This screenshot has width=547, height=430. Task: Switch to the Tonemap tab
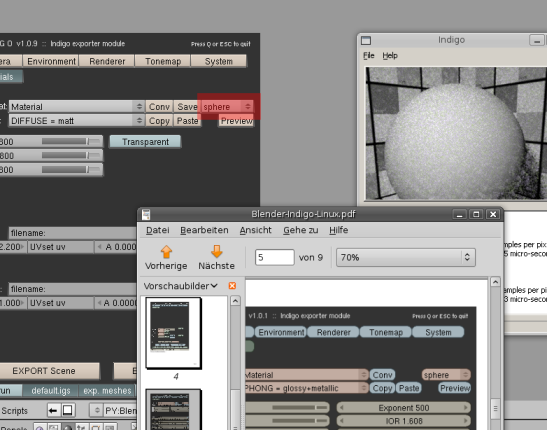coord(163,61)
